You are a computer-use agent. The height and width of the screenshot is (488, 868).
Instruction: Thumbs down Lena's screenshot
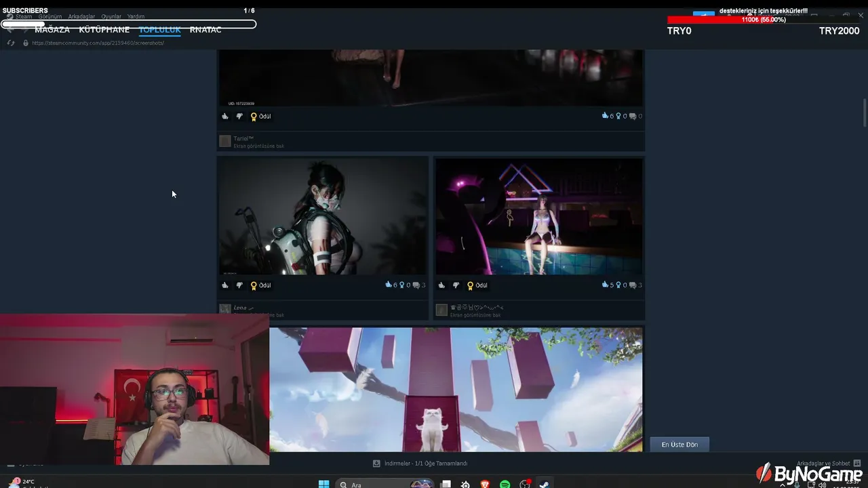tap(239, 285)
